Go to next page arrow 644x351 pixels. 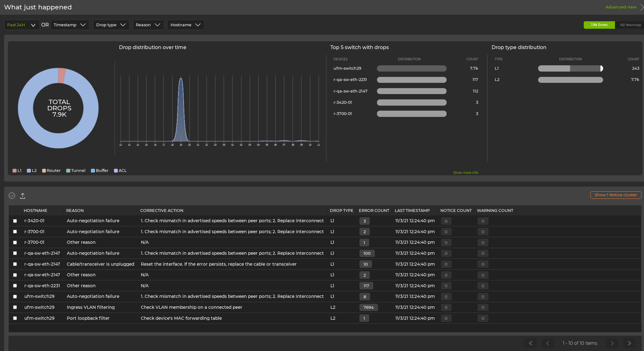click(x=612, y=343)
